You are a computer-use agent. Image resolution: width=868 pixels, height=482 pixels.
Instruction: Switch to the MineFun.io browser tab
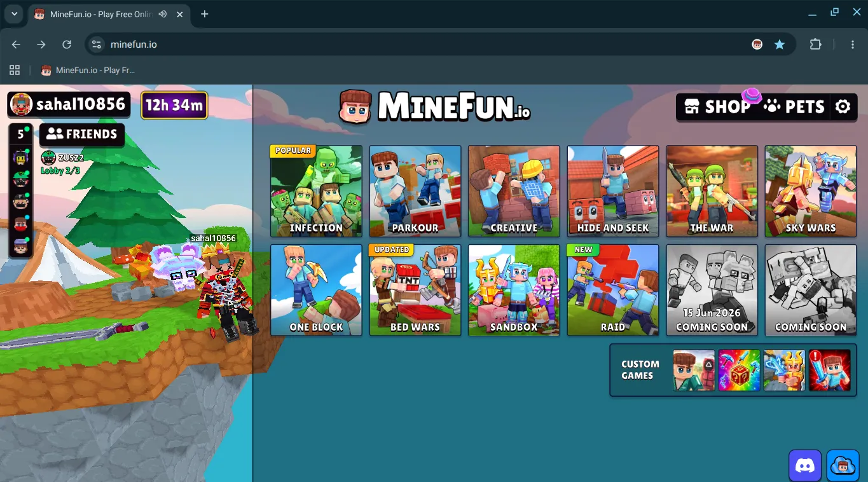pos(110,14)
